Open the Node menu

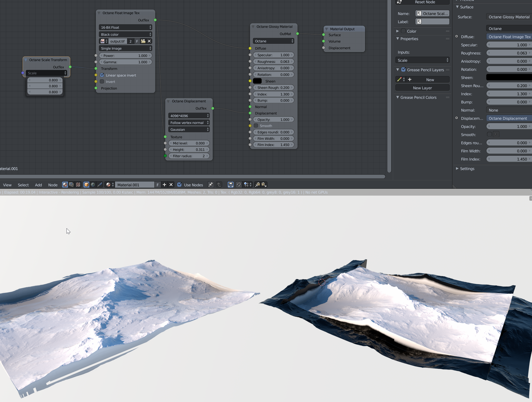[53, 185]
